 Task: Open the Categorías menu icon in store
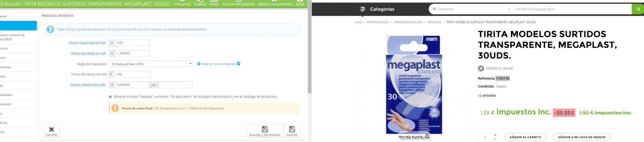(362, 9)
